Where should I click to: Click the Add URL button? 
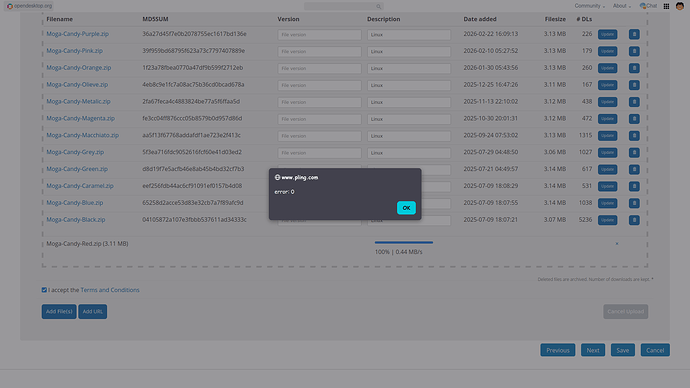coord(92,311)
